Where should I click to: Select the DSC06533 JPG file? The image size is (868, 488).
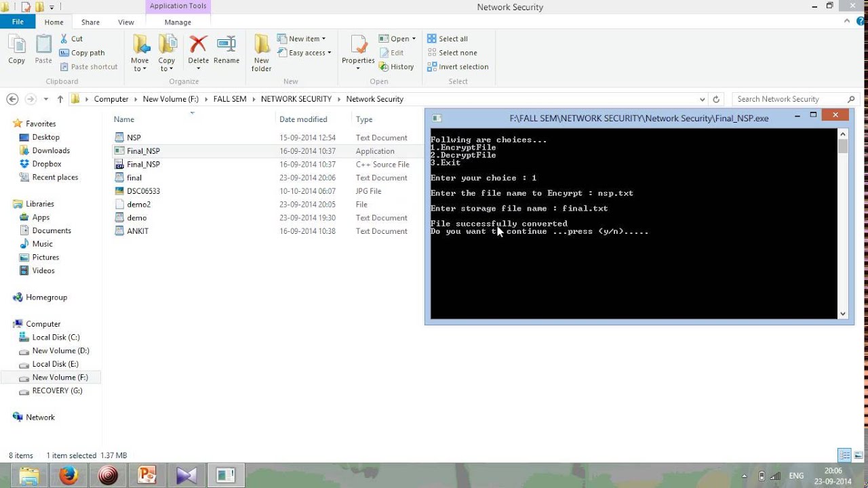(x=143, y=191)
